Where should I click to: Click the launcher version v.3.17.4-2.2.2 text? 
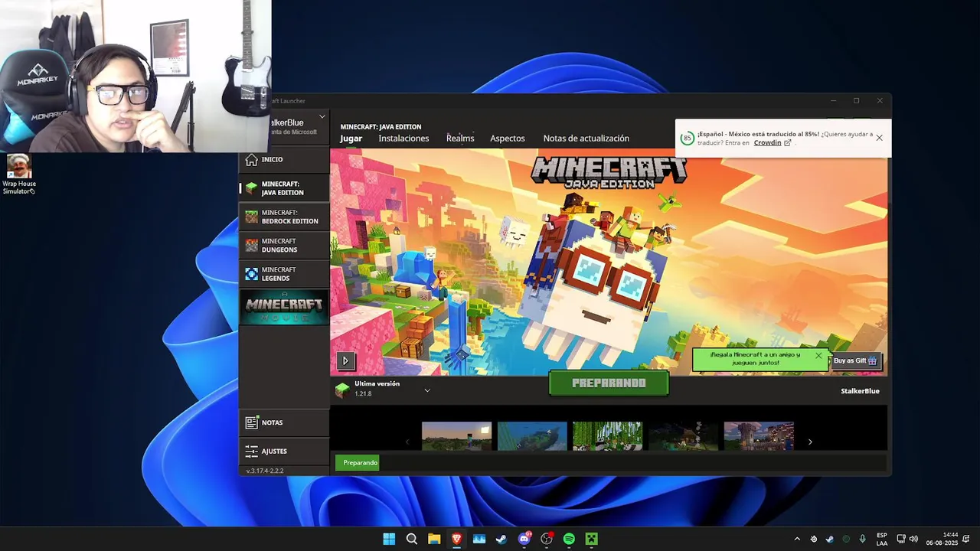click(x=265, y=471)
